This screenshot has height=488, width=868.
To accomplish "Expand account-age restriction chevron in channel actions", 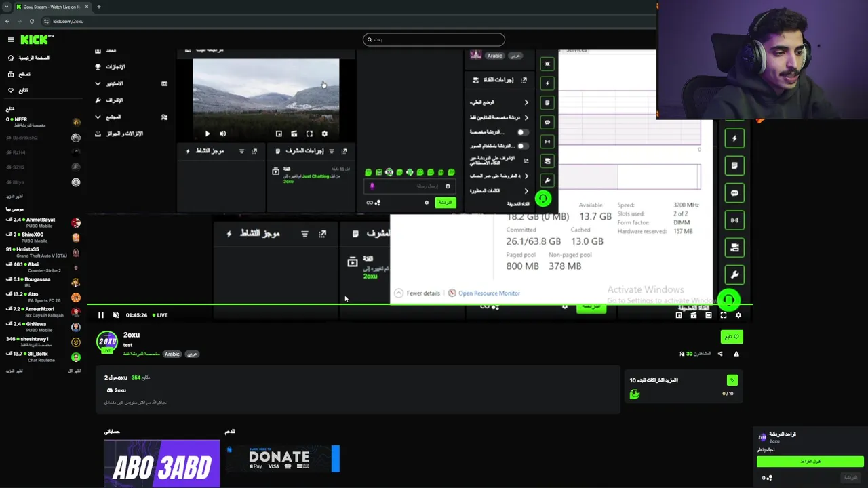I will [x=526, y=176].
